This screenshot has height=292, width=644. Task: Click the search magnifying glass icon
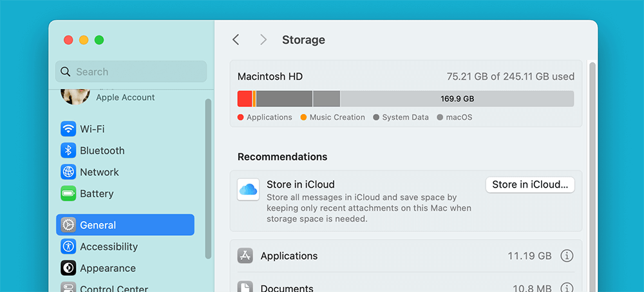[x=65, y=72]
